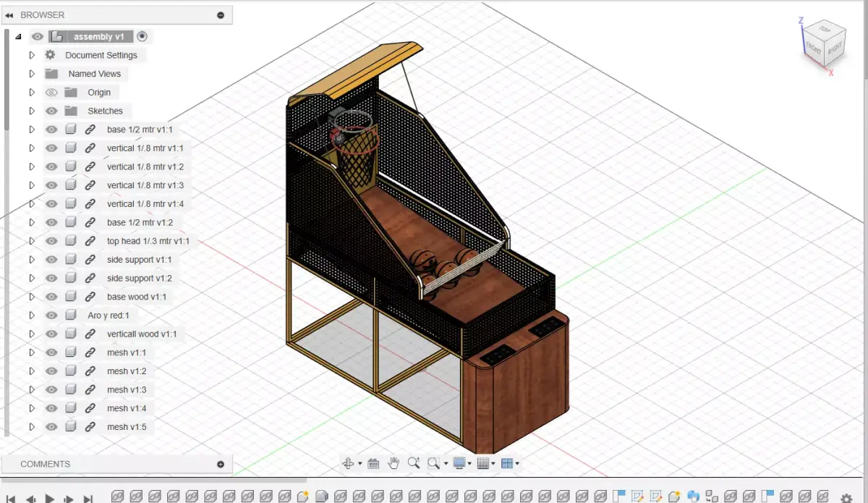Open the COMMENTS panel
The image size is (868, 503).
[45, 464]
